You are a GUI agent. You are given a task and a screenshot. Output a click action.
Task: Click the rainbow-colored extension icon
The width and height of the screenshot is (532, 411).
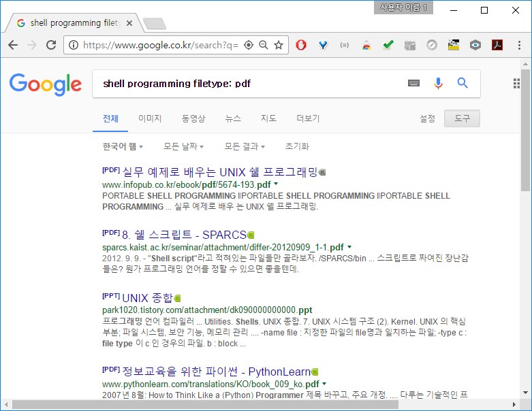366,45
